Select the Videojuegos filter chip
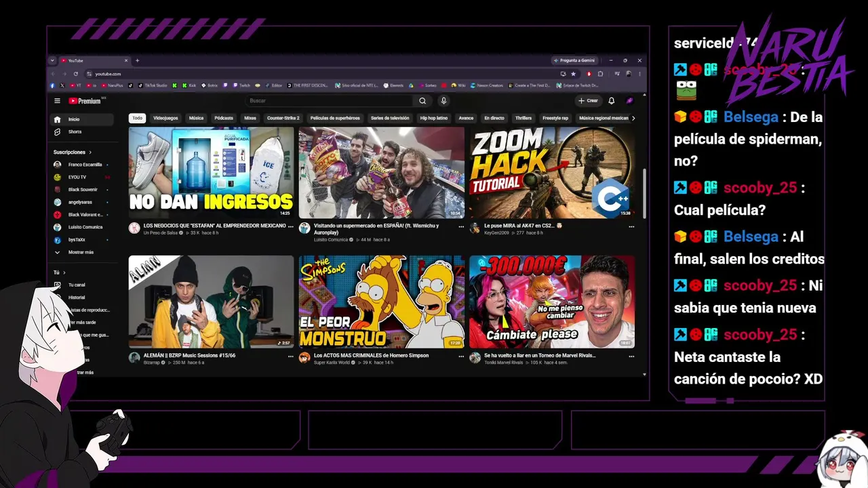 click(165, 118)
